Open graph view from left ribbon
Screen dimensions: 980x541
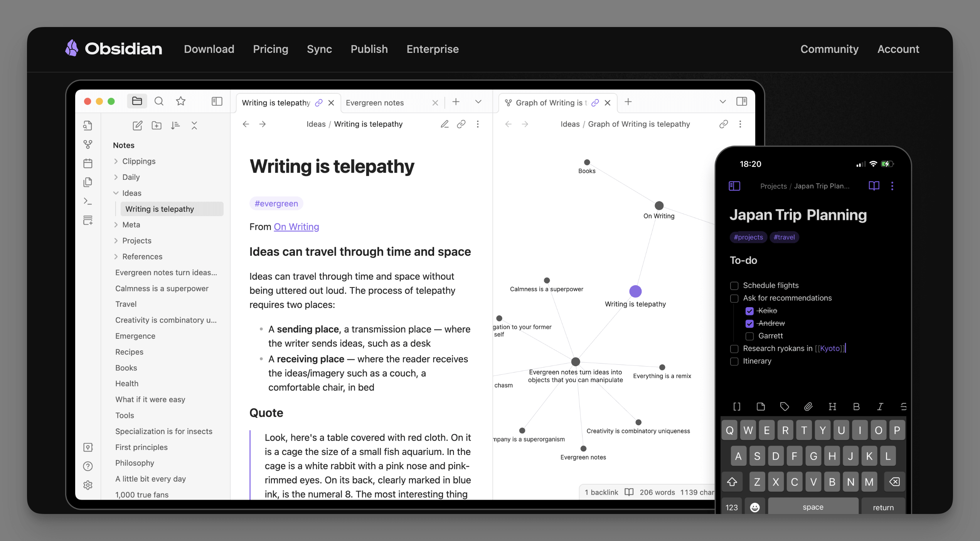(x=88, y=144)
